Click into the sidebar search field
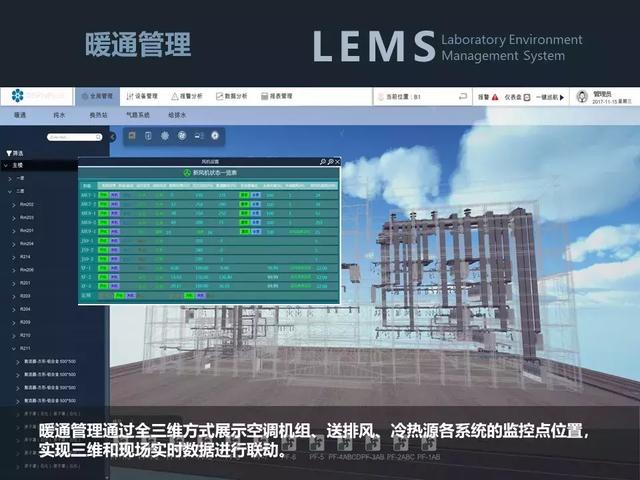 (70, 136)
